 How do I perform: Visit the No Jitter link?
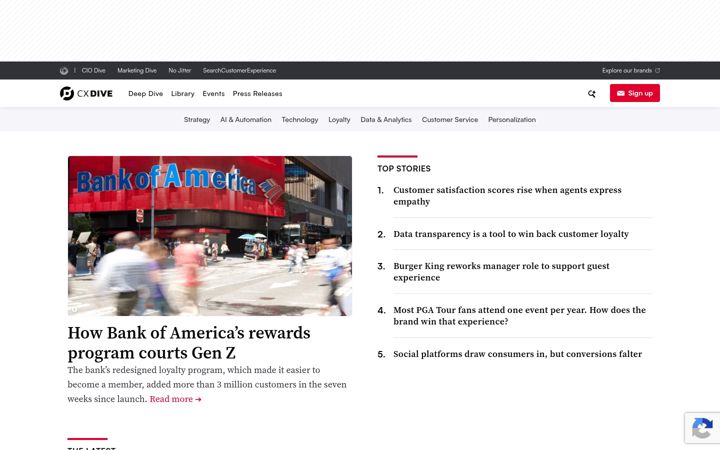tap(180, 71)
